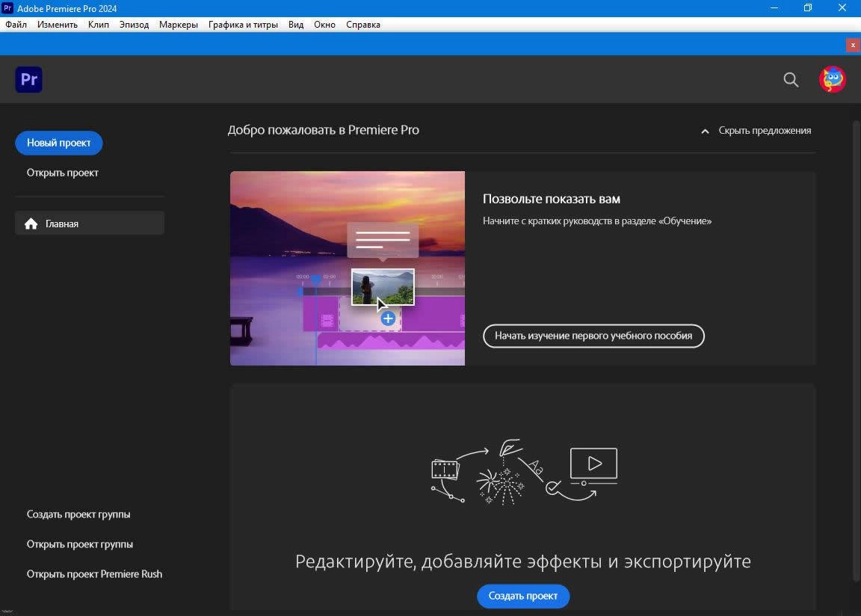
Task: Click the Редактируйте, добавляйте эффекты heading text
Action: [x=523, y=561]
